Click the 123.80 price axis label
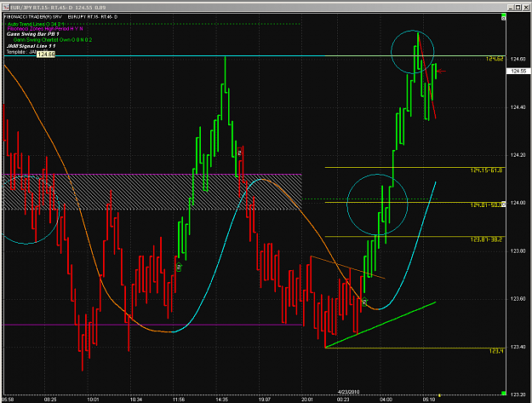Screen dimensions: 532x403 click(x=518, y=250)
